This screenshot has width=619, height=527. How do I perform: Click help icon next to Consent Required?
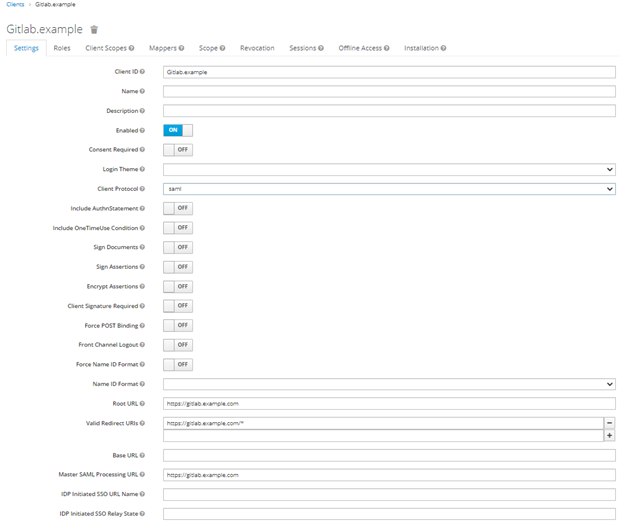click(142, 150)
